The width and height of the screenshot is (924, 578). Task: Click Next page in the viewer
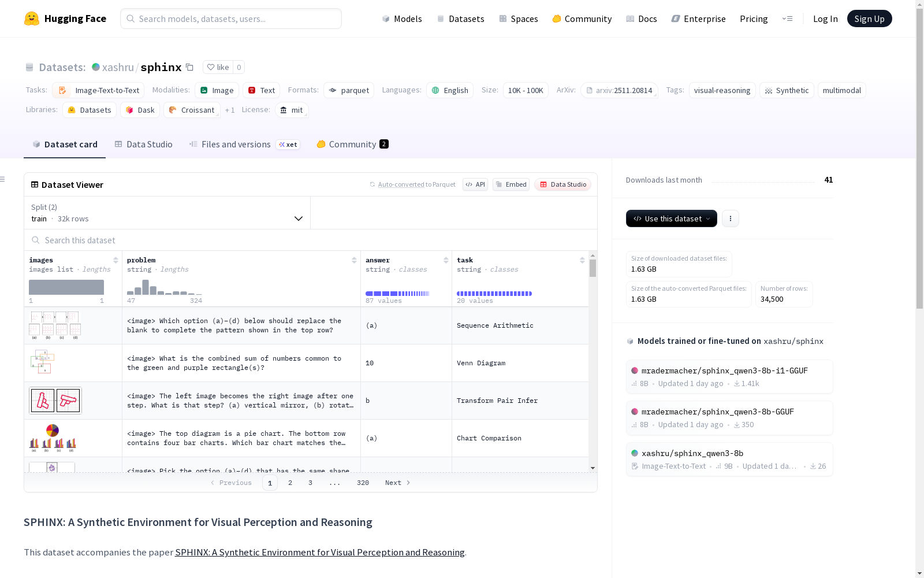click(x=397, y=483)
